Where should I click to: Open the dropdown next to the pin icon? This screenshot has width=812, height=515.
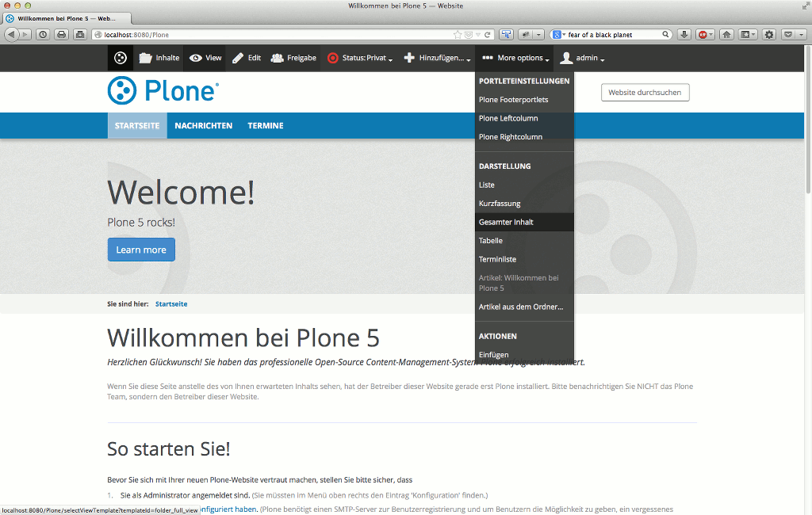(x=539, y=35)
